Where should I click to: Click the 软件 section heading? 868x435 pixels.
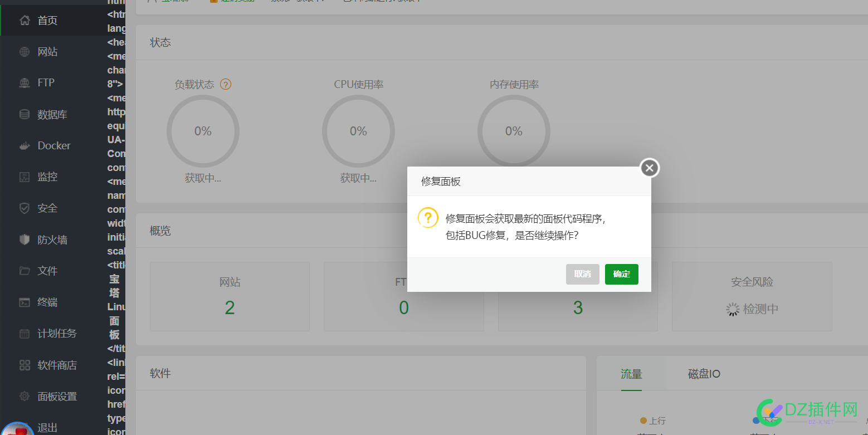click(160, 374)
